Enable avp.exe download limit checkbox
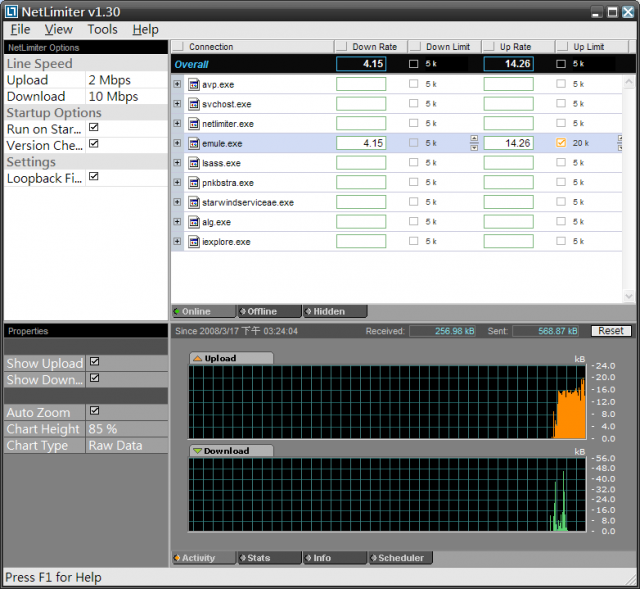The image size is (640, 589). click(413, 84)
